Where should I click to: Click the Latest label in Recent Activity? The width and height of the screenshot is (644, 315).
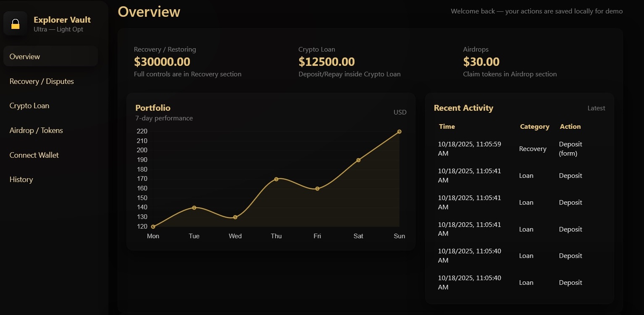(596, 108)
